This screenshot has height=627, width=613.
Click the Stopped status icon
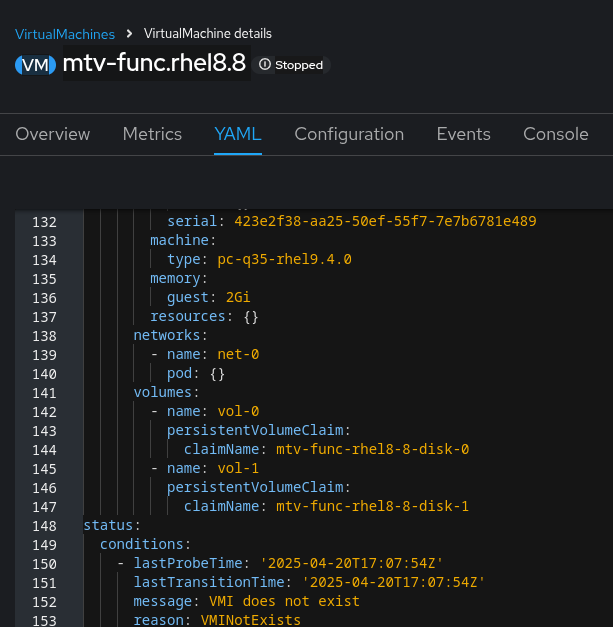265,65
